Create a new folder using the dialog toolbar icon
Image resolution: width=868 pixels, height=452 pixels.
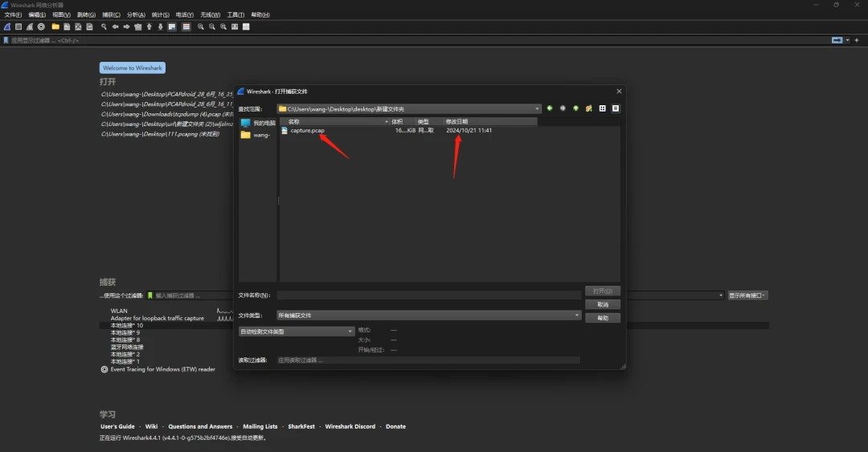589,108
